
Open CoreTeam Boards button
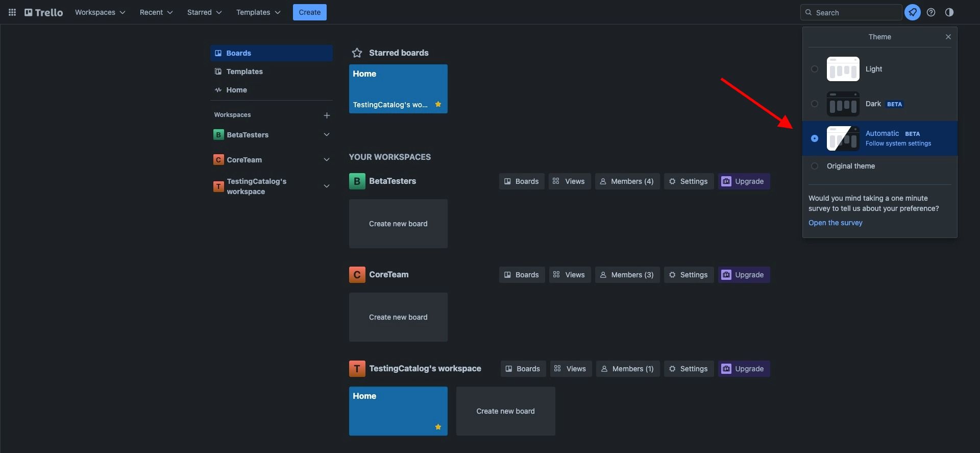[522, 275]
